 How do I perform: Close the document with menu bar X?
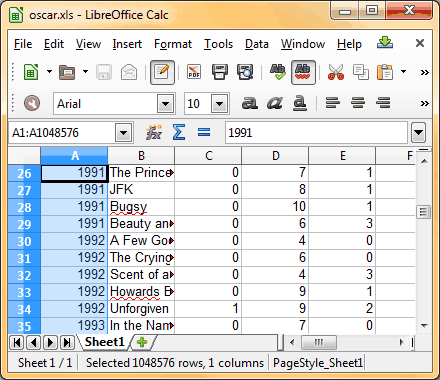(420, 43)
